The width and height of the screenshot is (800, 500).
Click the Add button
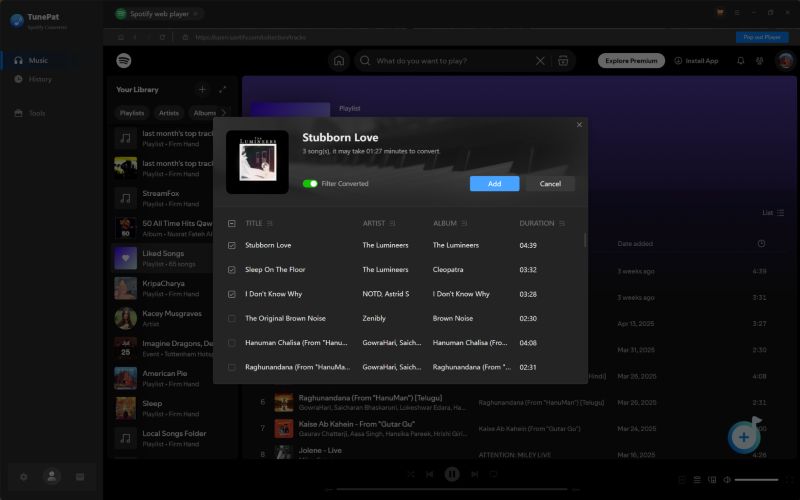click(494, 184)
